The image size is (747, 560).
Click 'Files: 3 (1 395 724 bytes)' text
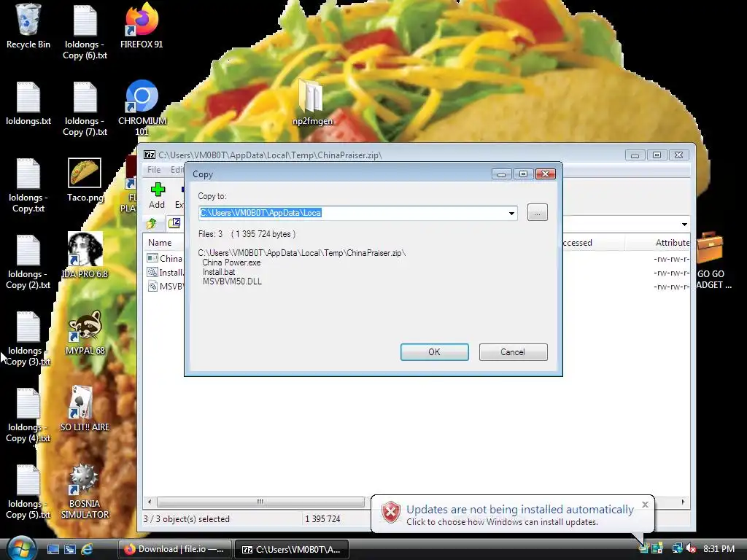247,234
